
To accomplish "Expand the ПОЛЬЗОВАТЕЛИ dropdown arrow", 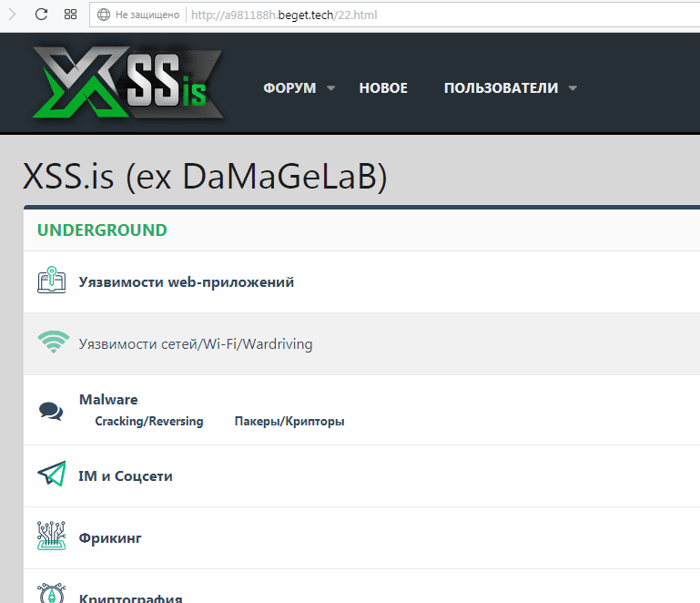I will click(573, 88).
